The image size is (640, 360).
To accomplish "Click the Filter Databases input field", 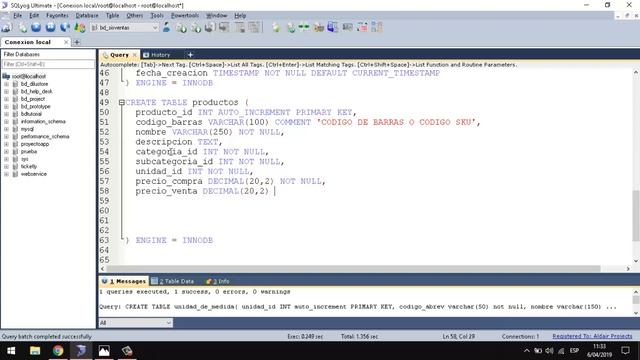I will coord(48,64).
